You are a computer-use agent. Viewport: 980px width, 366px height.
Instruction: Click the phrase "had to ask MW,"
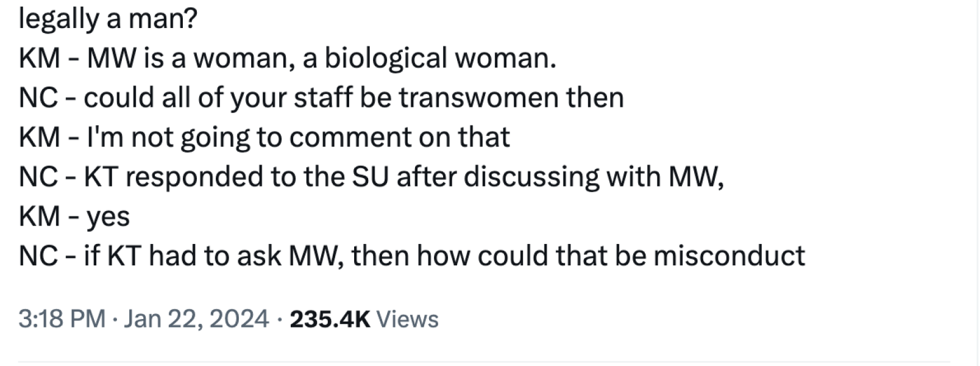click(247, 256)
